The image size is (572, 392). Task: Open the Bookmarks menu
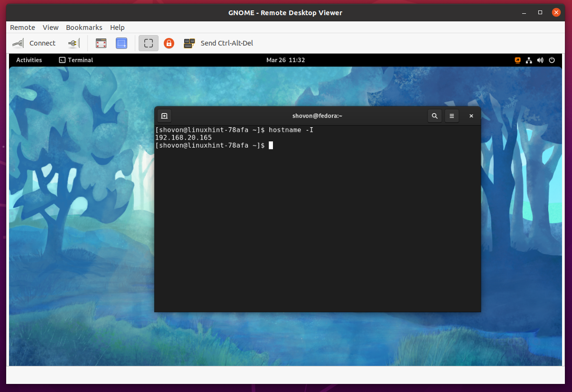point(84,28)
